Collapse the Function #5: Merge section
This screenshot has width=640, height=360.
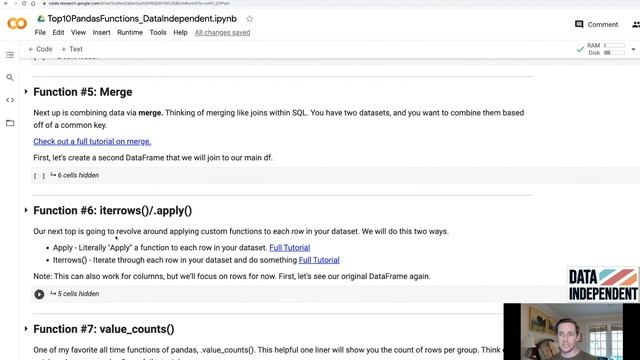click(26, 91)
